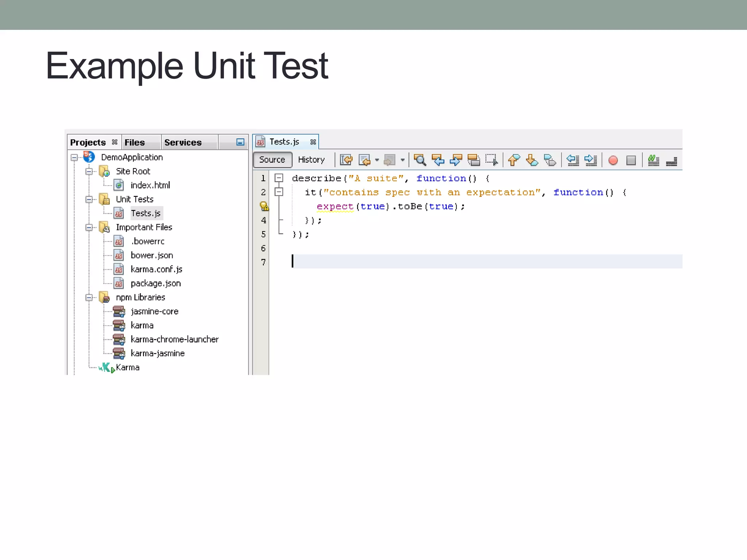Select .bowerrc file
Viewport: 747px width, 560px height.
pyautogui.click(x=148, y=241)
